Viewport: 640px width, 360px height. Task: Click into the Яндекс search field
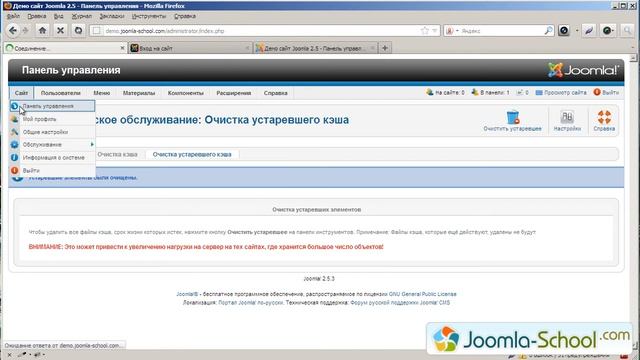pos(501,31)
